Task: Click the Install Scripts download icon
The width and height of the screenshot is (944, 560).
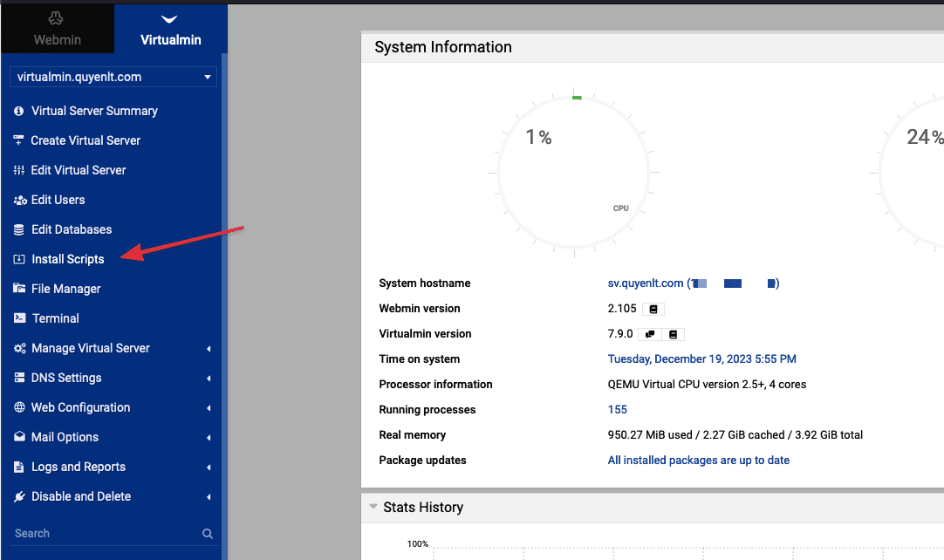Action: click(18, 259)
